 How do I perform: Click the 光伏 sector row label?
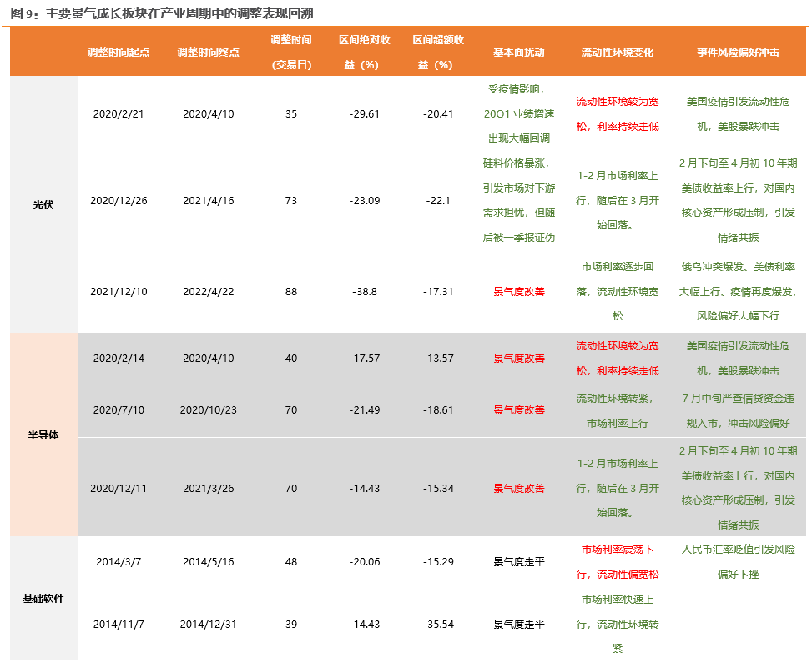click(43, 205)
